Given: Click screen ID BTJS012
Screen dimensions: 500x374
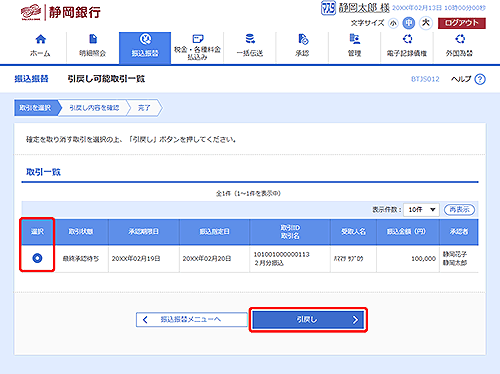Looking at the screenshot, I should pos(425,79).
